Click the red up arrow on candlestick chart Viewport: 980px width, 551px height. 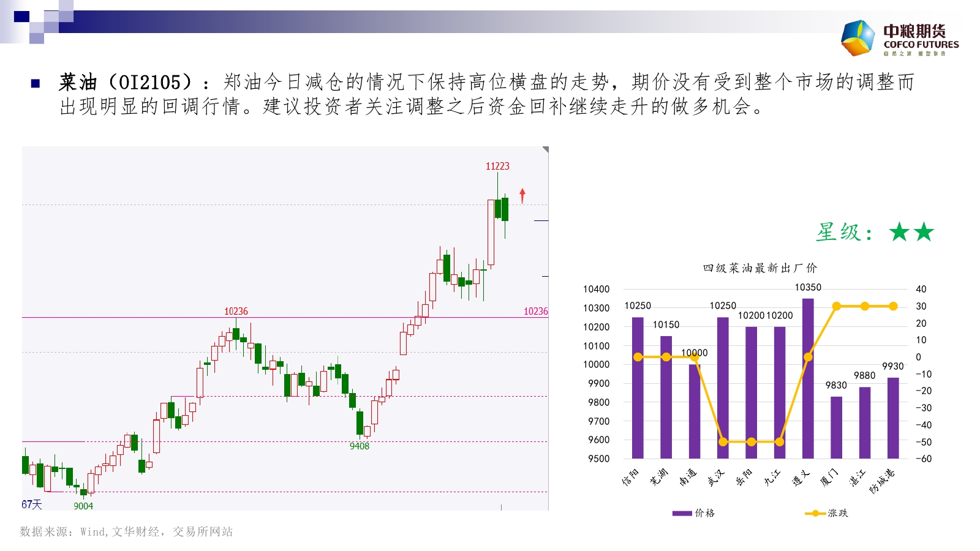pos(522,195)
